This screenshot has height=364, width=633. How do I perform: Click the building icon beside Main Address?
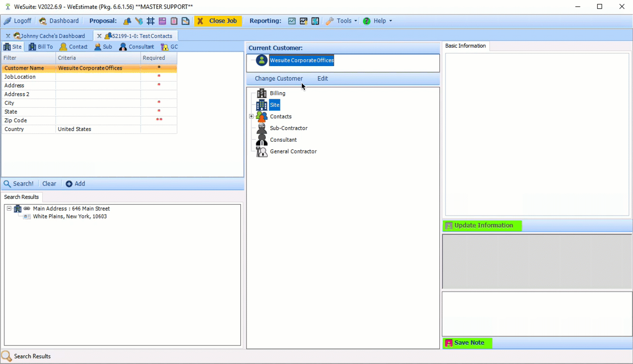17,209
